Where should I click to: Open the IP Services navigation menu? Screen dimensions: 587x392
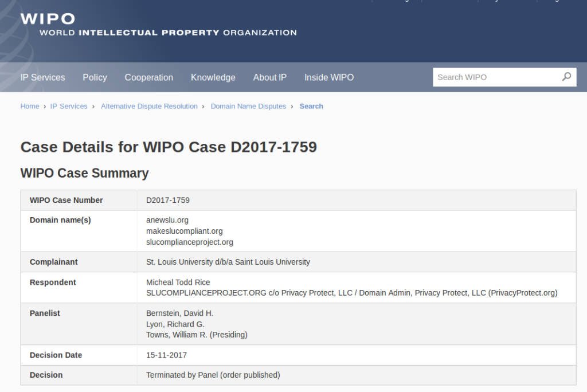pyautogui.click(x=42, y=77)
